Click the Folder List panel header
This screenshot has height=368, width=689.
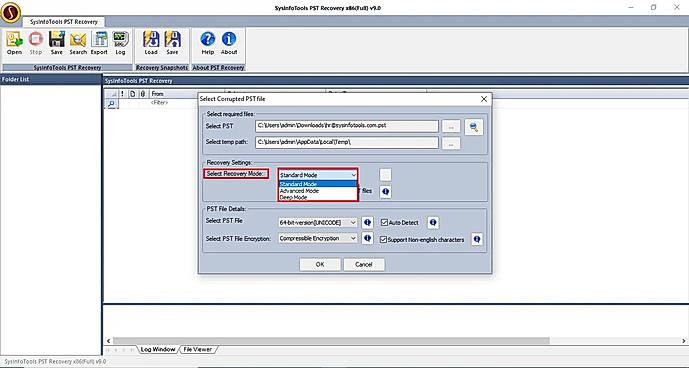click(51, 80)
